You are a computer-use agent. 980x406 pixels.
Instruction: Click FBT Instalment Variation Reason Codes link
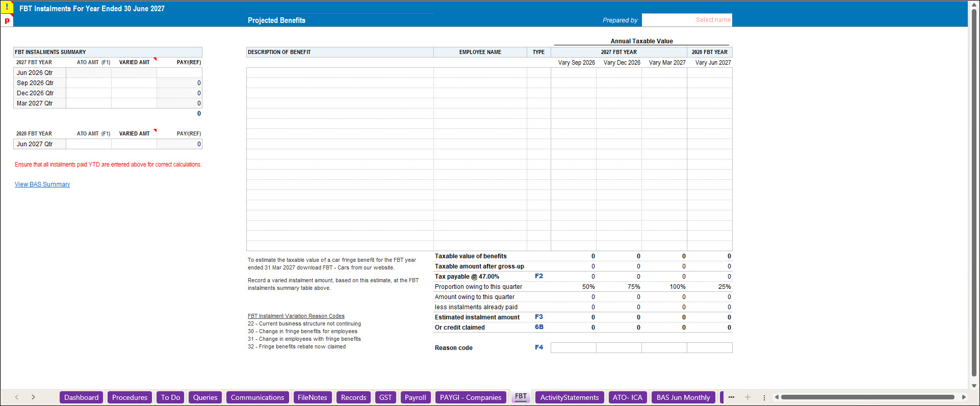point(296,316)
